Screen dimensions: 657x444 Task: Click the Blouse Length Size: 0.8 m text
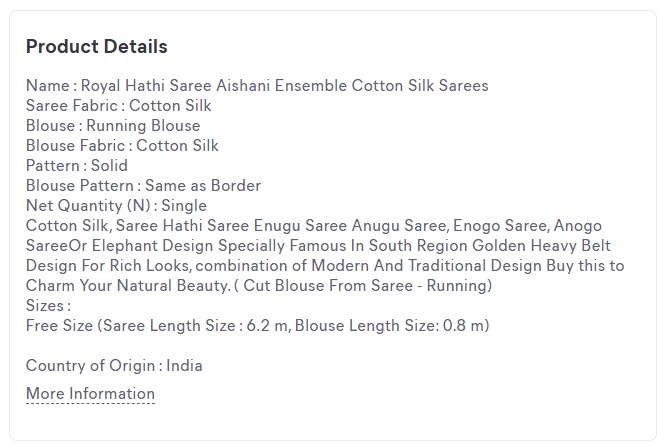(x=390, y=325)
